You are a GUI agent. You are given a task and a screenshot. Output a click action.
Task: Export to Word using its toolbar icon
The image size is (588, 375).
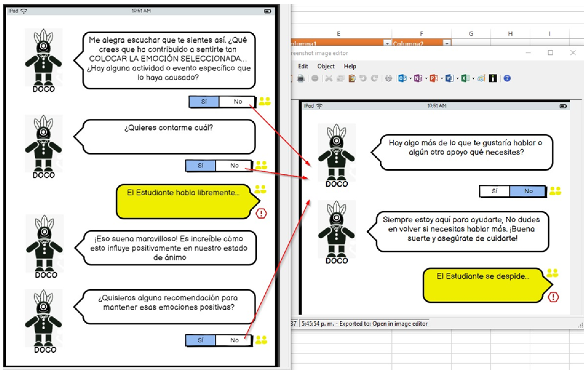449,78
